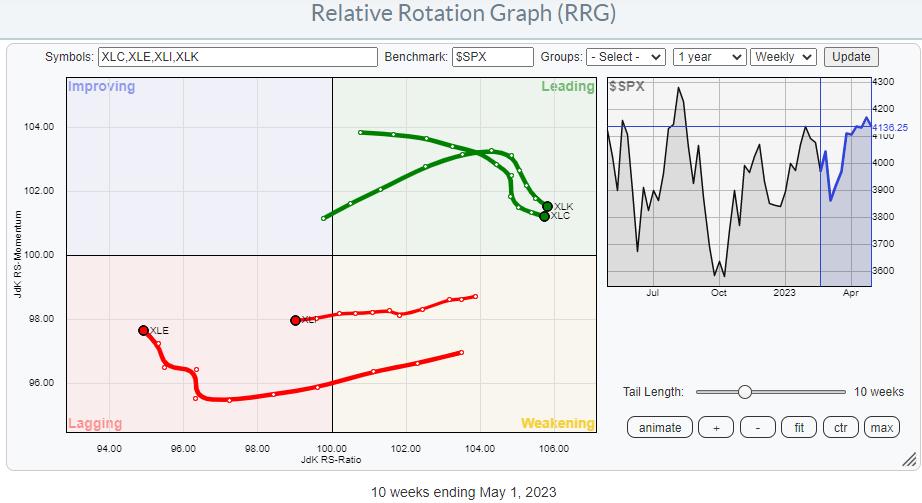The width and height of the screenshot is (922, 503).
Task: Click the XLK data point marker
Action: [547, 206]
